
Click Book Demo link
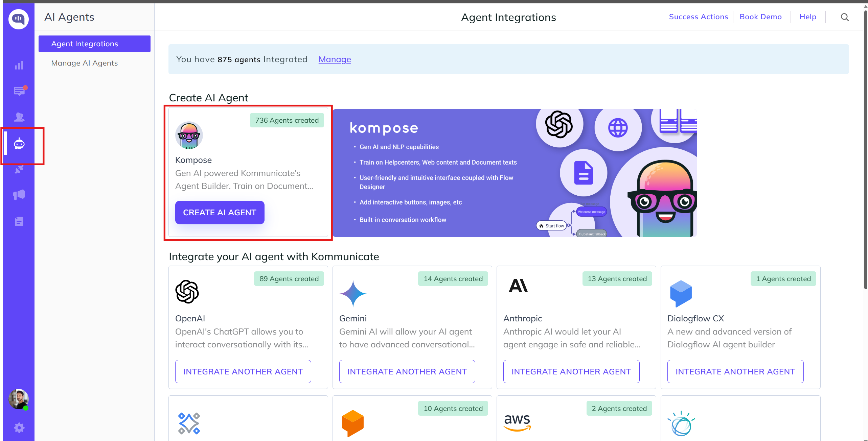tap(760, 17)
